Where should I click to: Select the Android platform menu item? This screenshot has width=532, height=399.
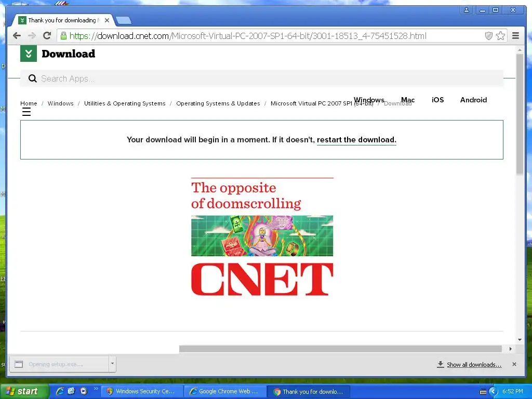(473, 100)
